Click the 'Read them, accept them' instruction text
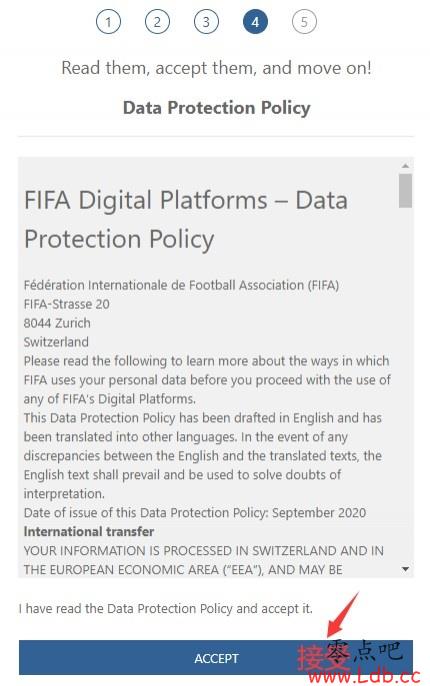This screenshot has height=686, width=430. 217,68
